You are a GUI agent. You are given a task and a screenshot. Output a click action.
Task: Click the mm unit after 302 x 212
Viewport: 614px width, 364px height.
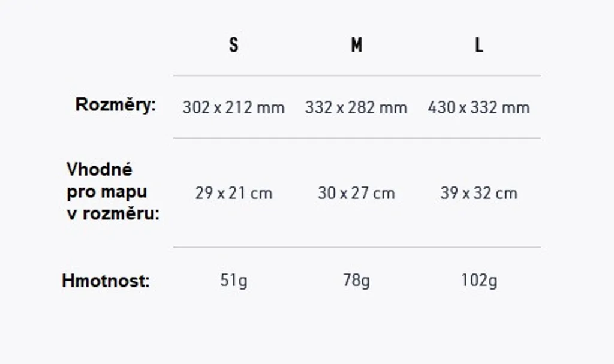pyautogui.click(x=270, y=108)
